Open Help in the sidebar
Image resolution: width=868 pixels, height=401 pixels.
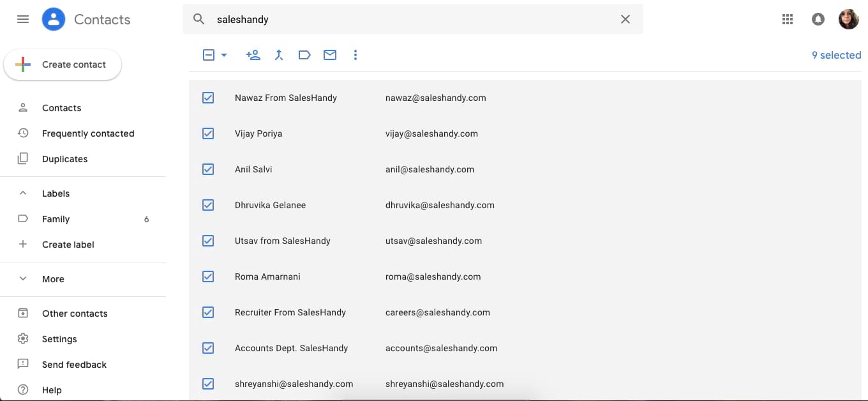tap(52, 390)
